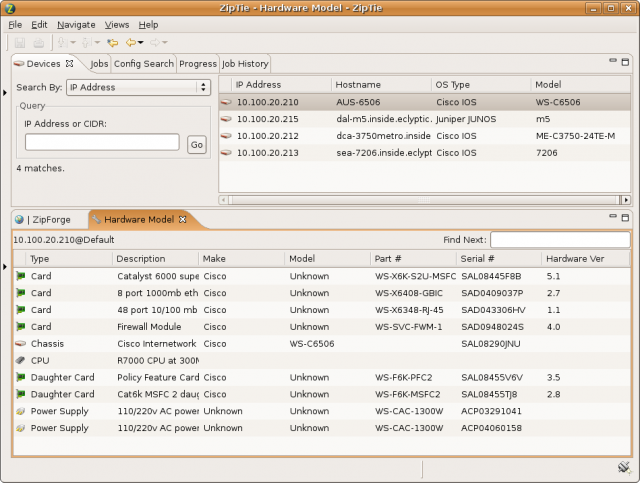Screen dimensions: 640x483
Task: Maximize the Hardware Model panel
Action: tap(625, 218)
